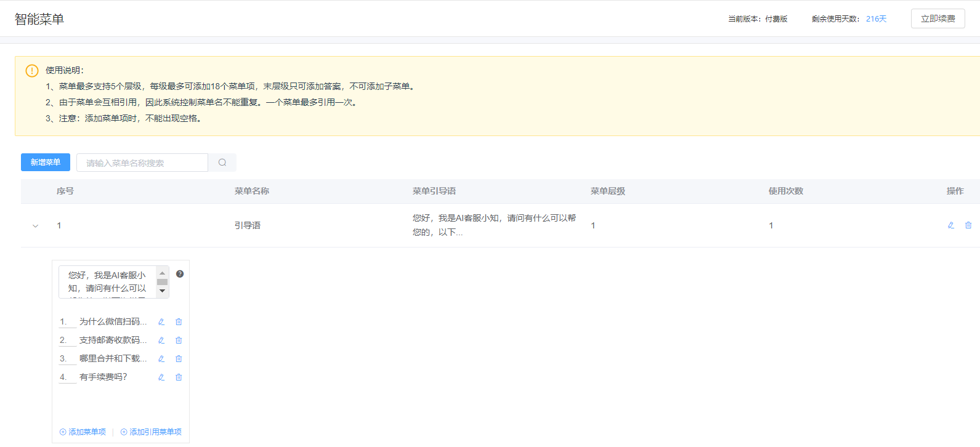Click the 216天 remaining days value
Screen dimensions: 980x447
(877, 19)
